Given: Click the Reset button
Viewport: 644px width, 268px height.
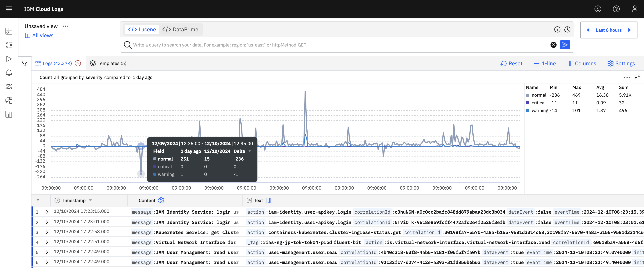Looking at the screenshot, I should coord(511,64).
